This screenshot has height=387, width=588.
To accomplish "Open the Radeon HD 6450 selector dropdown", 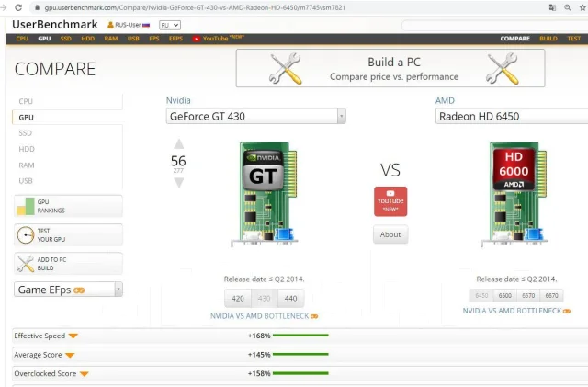I will [x=512, y=117].
